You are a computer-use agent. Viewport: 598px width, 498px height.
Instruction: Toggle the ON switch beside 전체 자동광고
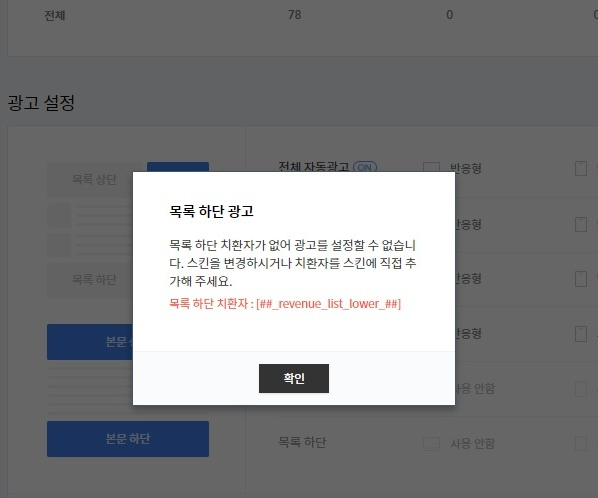click(x=365, y=167)
